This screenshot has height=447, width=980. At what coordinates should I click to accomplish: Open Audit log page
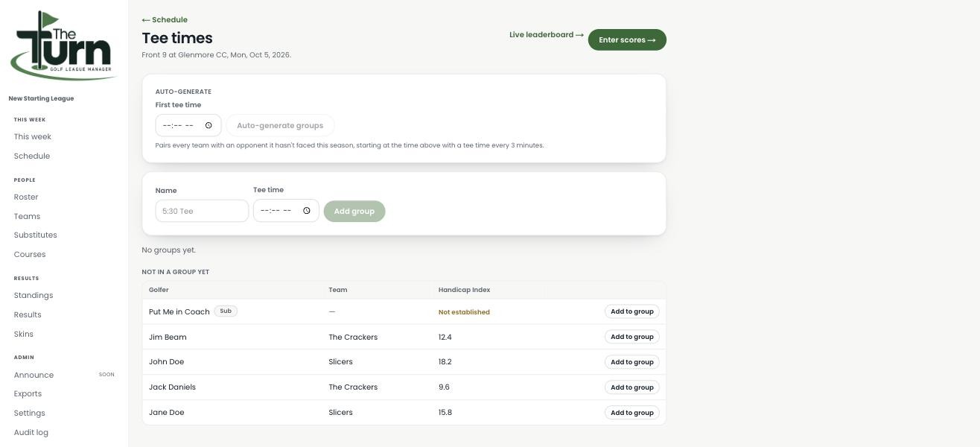coord(31,433)
